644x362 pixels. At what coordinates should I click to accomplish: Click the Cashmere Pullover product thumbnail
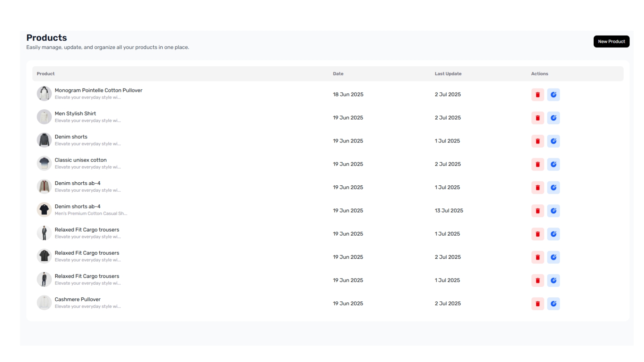44,303
